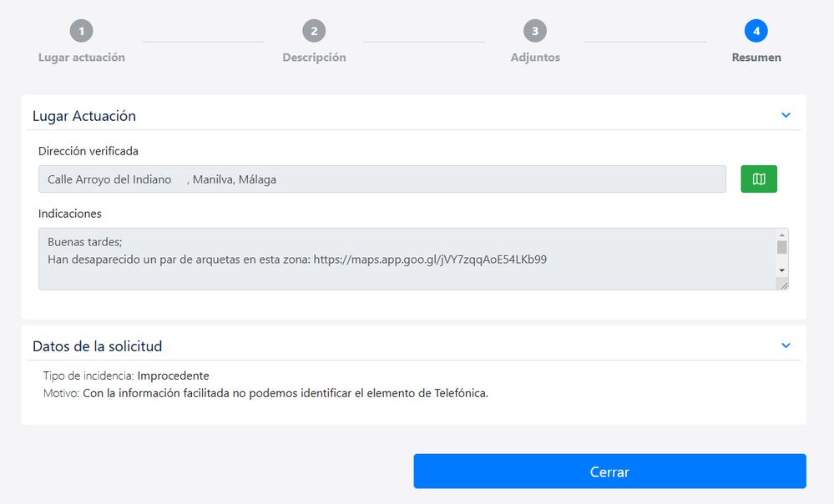The width and height of the screenshot is (834, 504).
Task: Open the location map beside the verified address
Action: coord(757,179)
